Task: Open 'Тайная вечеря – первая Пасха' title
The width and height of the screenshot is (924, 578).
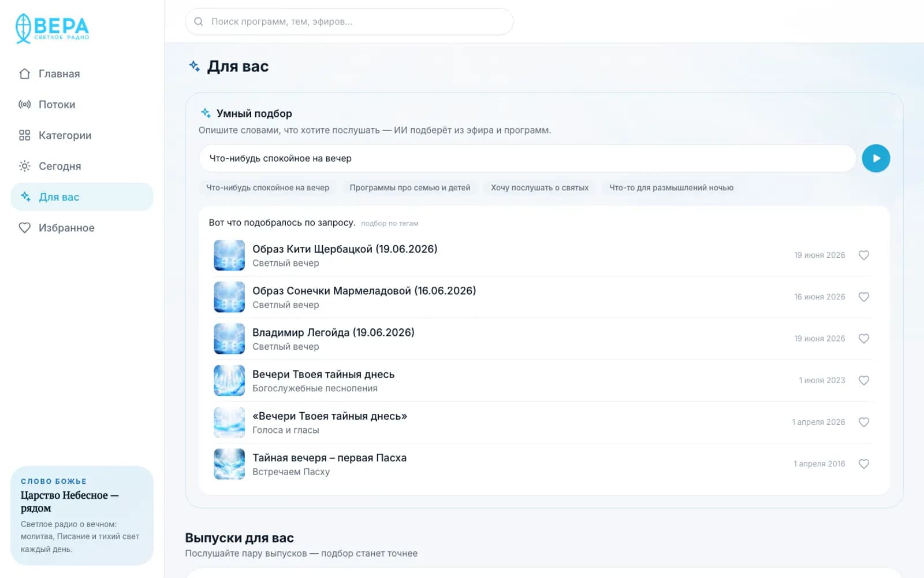Action: (329, 458)
